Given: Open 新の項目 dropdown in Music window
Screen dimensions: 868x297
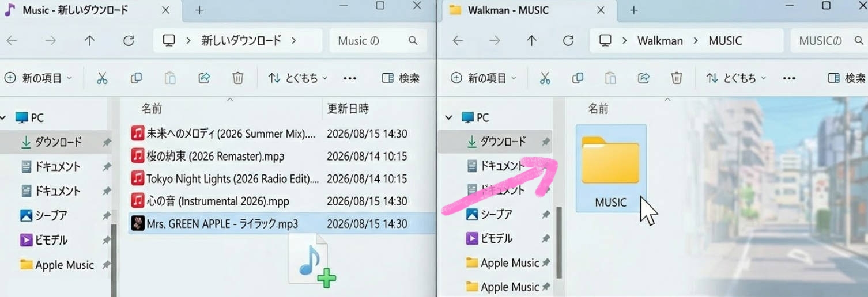Looking at the screenshot, I should (x=39, y=78).
